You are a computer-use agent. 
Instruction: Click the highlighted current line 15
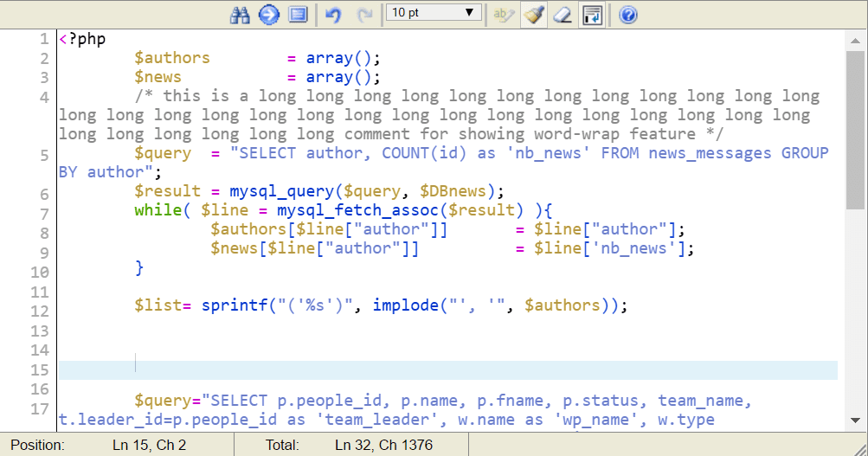pyautogui.click(x=447, y=370)
